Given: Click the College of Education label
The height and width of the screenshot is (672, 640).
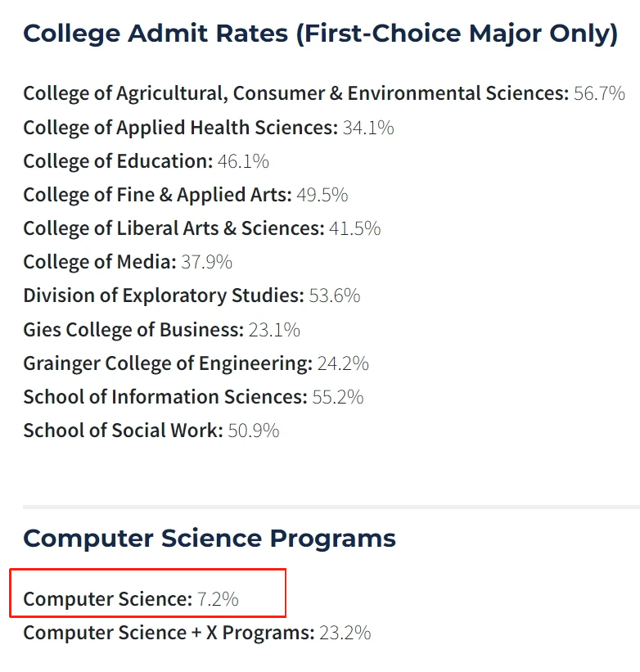Looking at the screenshot, I should [x=118, y=161].
